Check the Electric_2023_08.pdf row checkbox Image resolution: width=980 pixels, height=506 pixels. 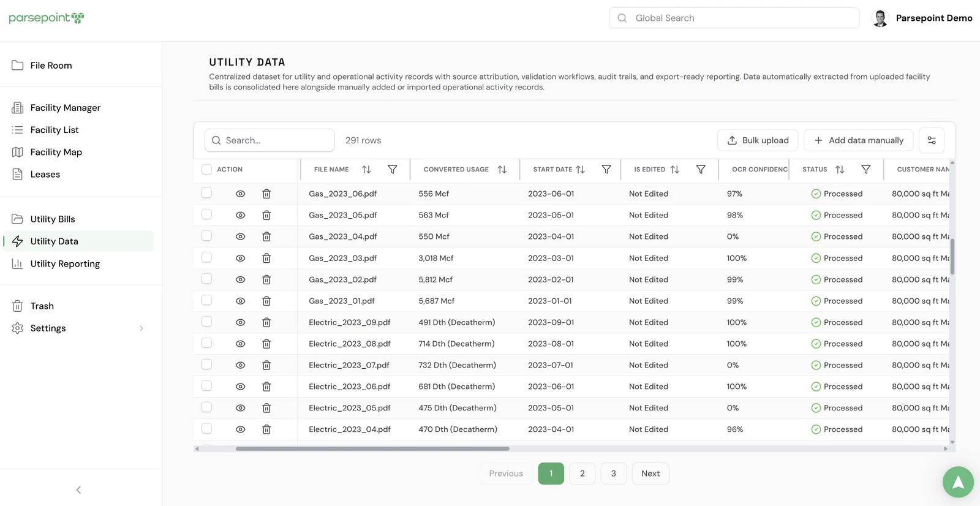pos(206,343)
